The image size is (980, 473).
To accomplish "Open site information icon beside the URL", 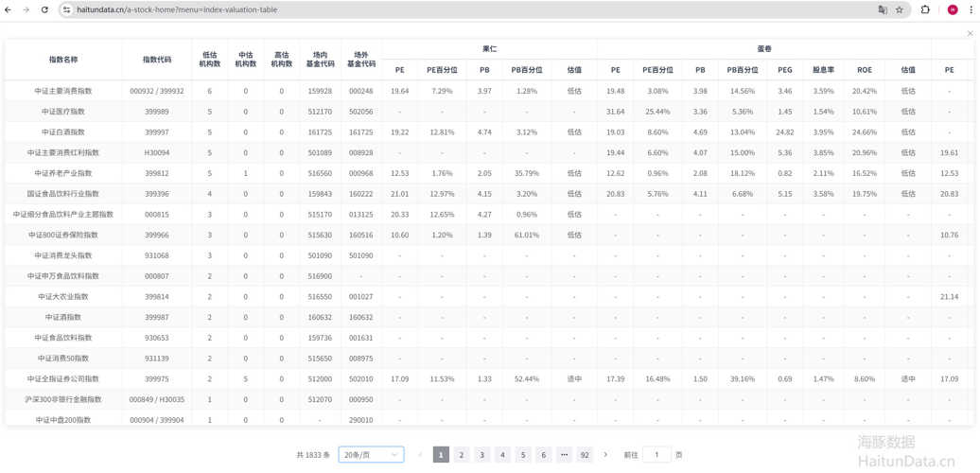I will tap(67, 10).
